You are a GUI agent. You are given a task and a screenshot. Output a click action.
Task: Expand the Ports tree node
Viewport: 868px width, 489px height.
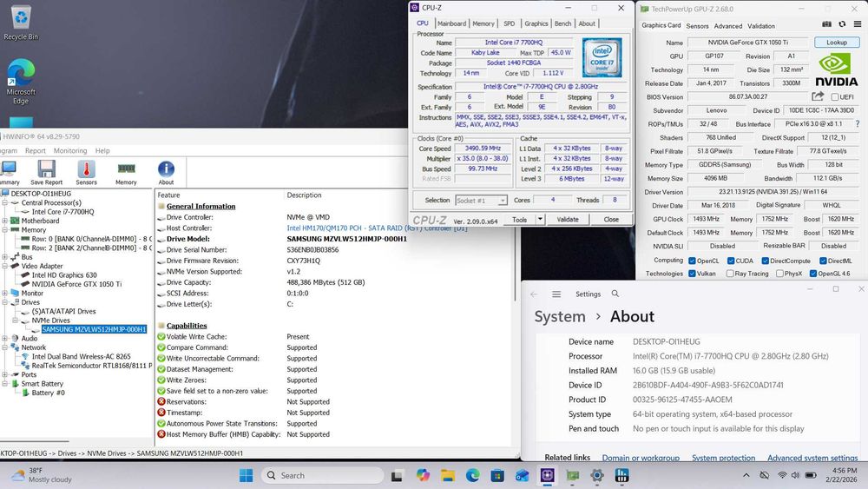tap(5, 374)
